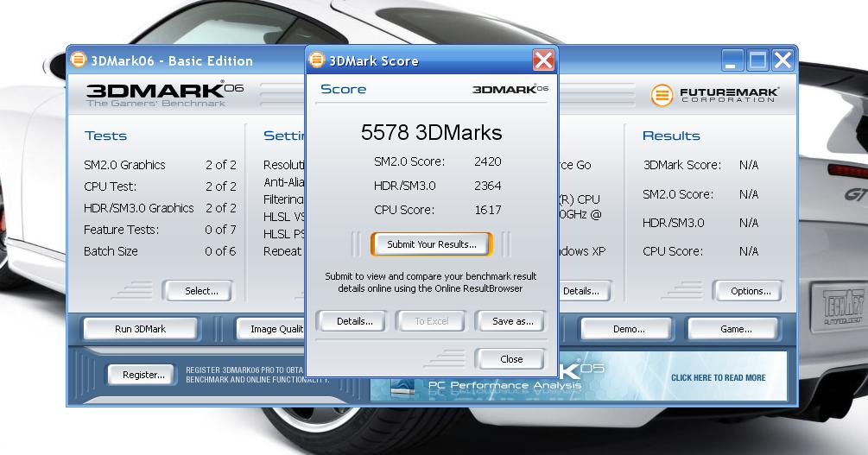Screen dimensions: 868x455
Task: Launch the Demo... button
Action: pos(626,329)
